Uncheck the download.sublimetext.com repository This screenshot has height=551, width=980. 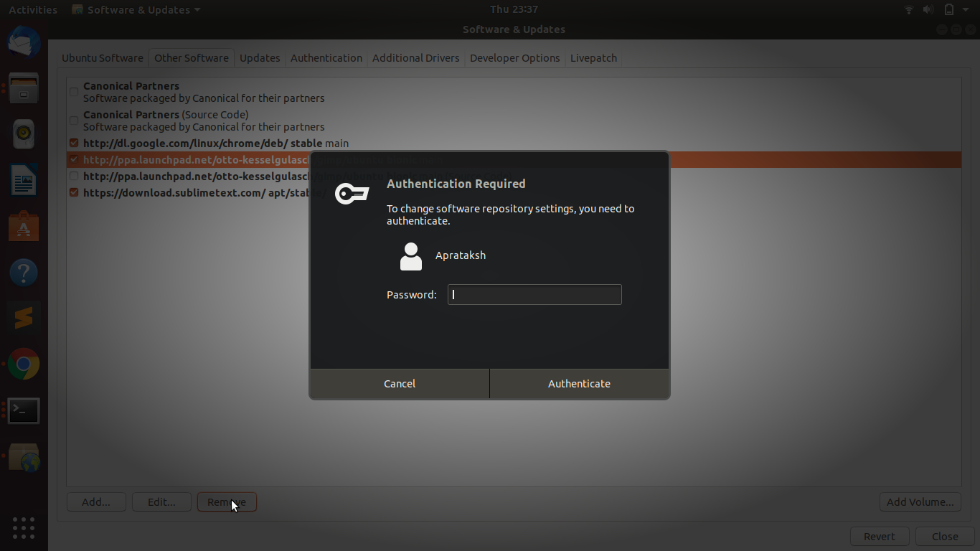pos(74,193)
